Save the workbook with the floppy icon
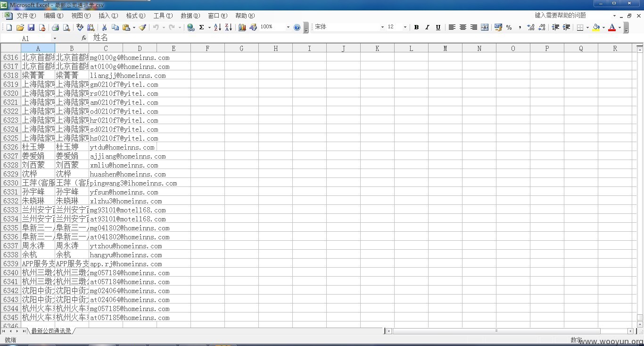 tap(31, 27)
